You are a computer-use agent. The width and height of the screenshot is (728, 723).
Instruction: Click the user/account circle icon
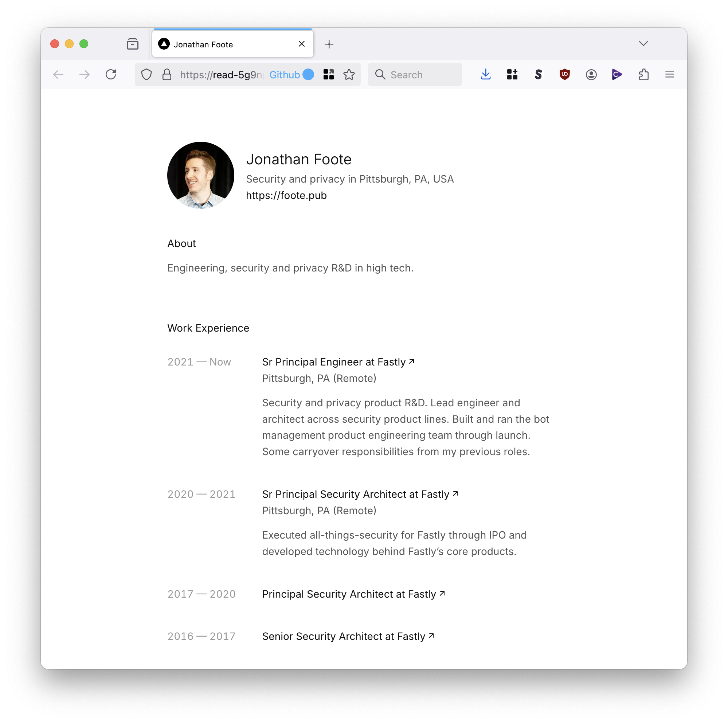click(590, 74)
